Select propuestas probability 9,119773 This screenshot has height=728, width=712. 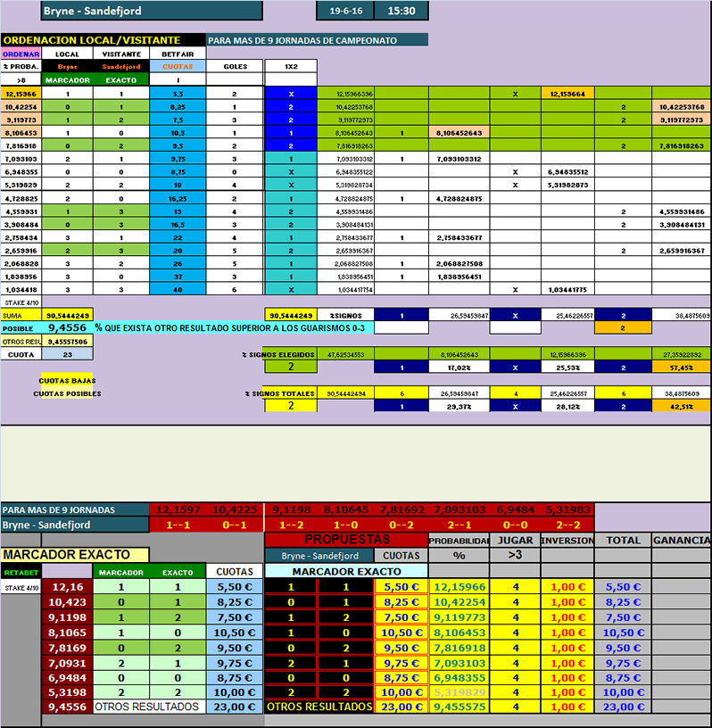pos(459,617)
